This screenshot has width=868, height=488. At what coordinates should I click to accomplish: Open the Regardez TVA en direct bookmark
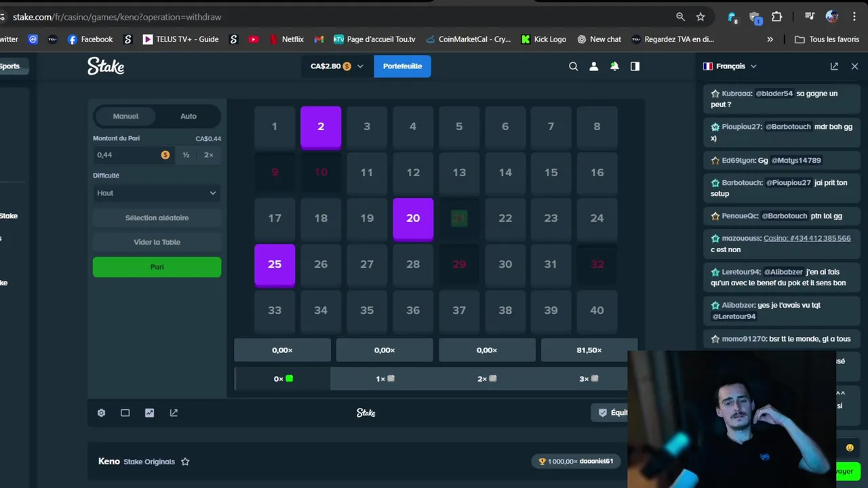(x=673, y=39)
